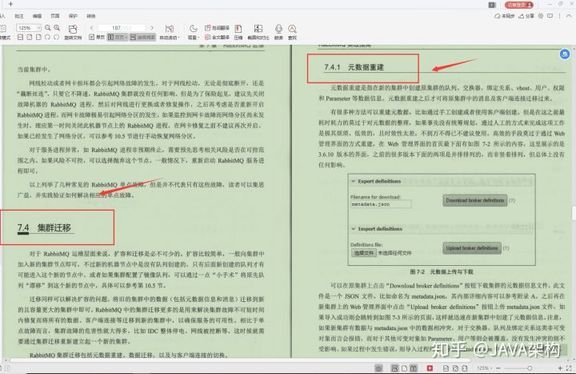Click the Upload broker definitions button

[x=472, y=248]
